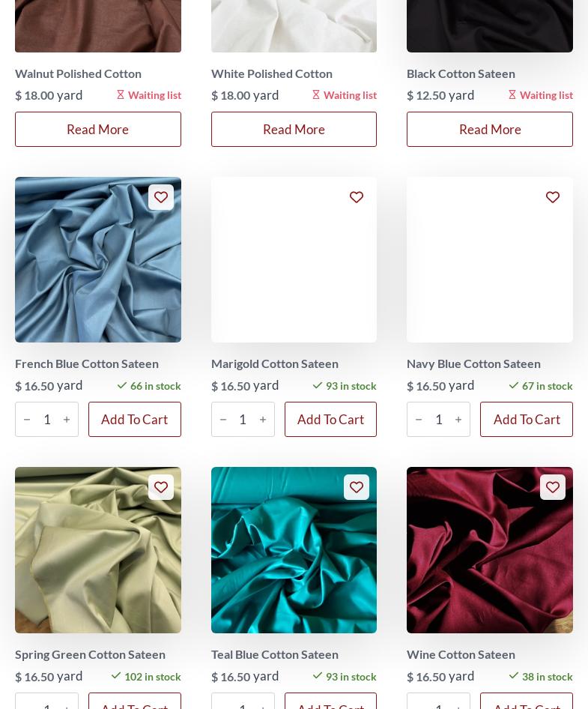Open the Wine Cotton Sateen title link
The height and width of the screenshot is (709, 588).
point(461,654)
